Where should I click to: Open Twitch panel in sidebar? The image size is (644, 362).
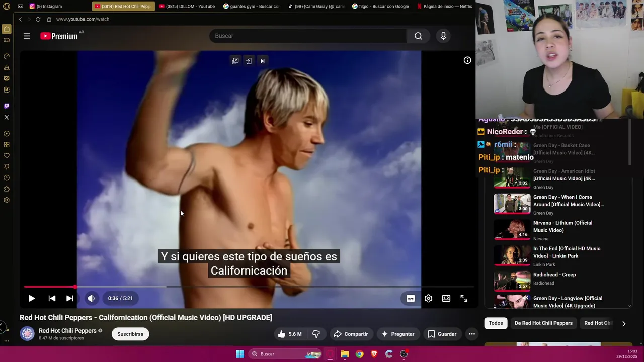point(7,106)
